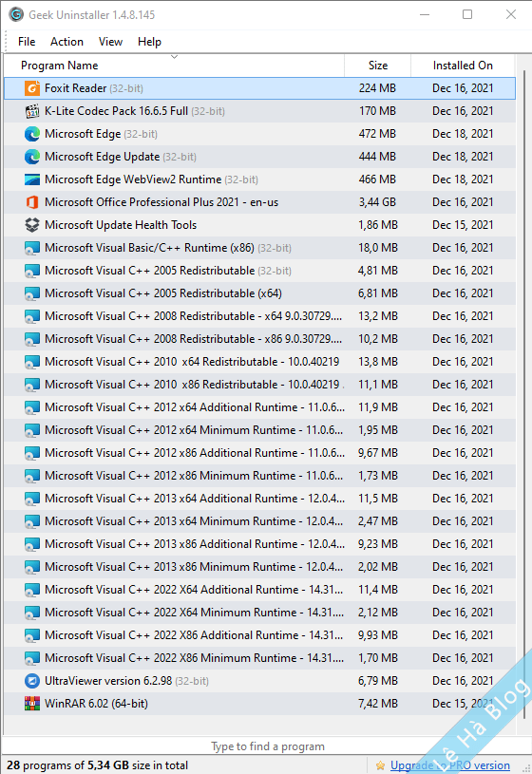Screen dimensions: 532x774
Task: Select Microsoft Visual C++ 2013 x86 Additional Runtime row
Action: pos(260,544)
